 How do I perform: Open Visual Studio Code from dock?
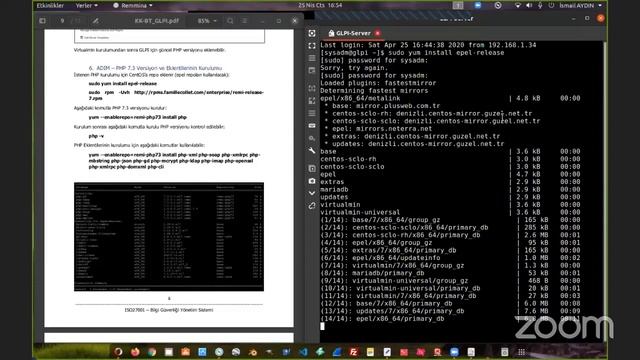[303, 352]
